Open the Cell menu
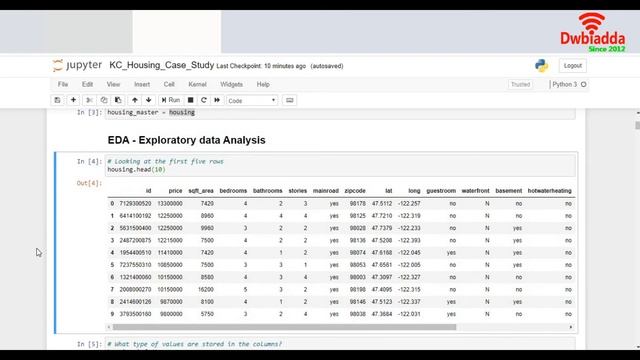640x360 pixels. coord(169,84)
